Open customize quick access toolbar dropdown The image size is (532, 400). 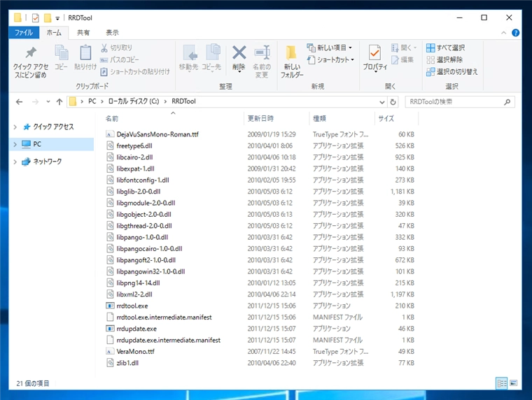[57, 18]
